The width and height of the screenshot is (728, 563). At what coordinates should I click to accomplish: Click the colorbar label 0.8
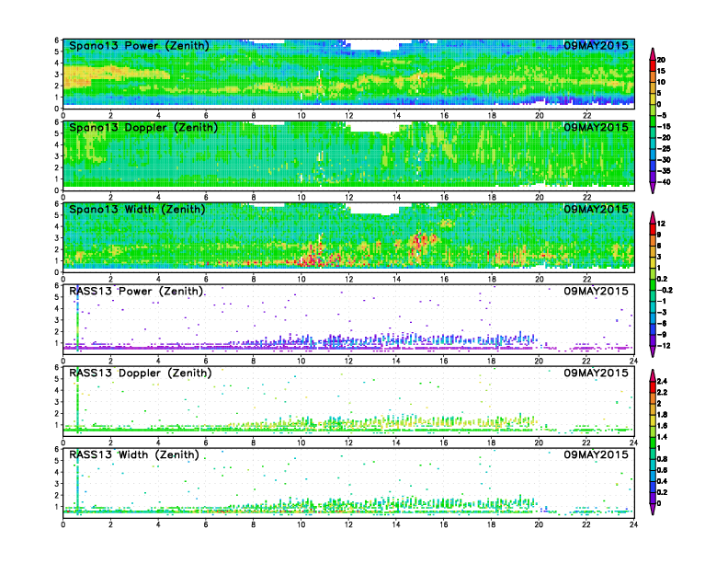pos(662,459)
